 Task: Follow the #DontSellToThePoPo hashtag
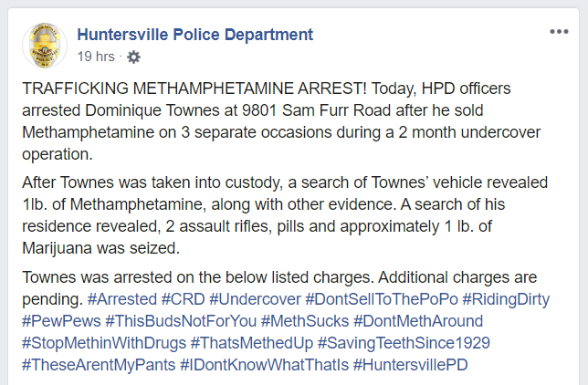382,299
